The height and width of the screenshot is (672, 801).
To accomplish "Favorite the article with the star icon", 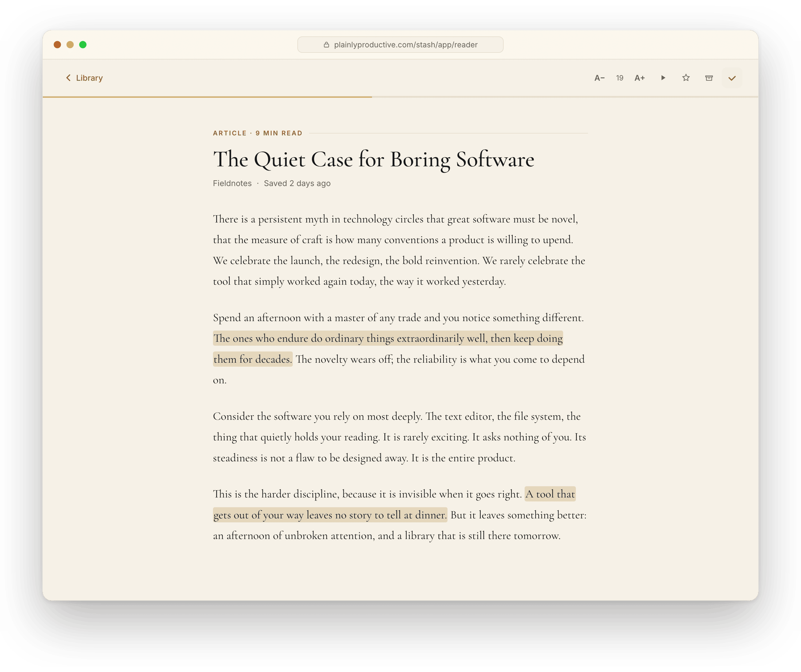I will tap(686, 78).
